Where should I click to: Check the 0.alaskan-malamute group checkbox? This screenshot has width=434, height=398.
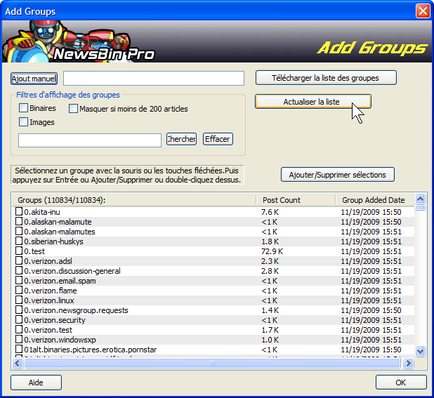coord(19,221)
